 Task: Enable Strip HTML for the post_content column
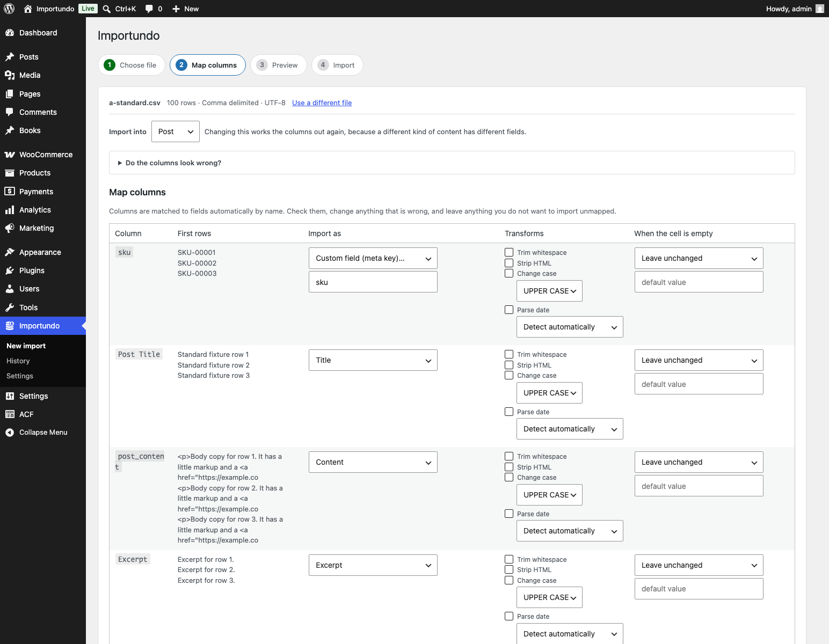click(x=509, y=467)
